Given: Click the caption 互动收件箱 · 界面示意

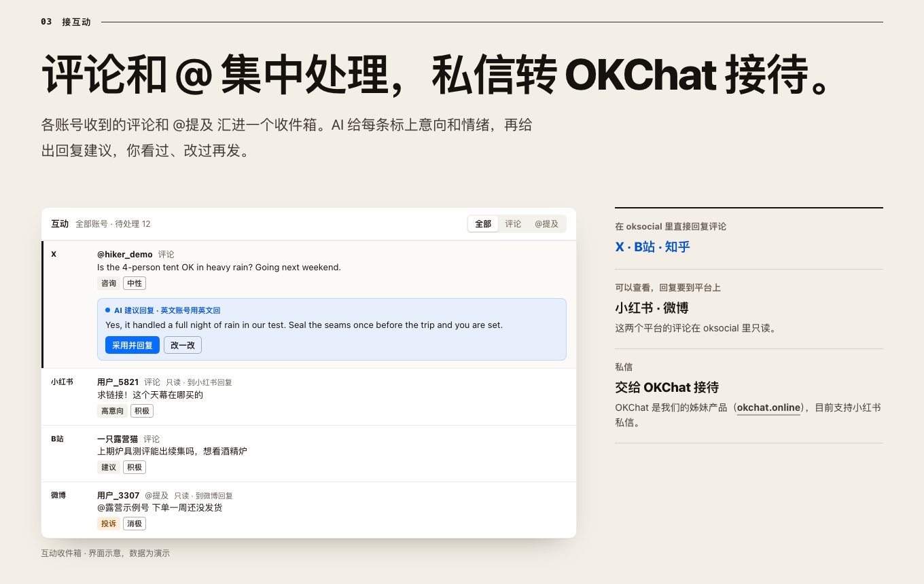Looking at the screenshot, I should click(x=105, y=553).
